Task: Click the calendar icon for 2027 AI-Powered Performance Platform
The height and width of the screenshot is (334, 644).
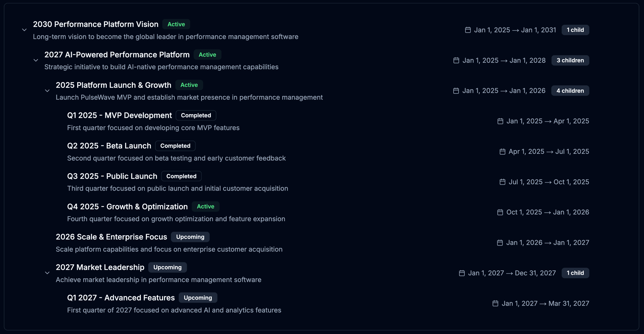Action: point(456,60)
